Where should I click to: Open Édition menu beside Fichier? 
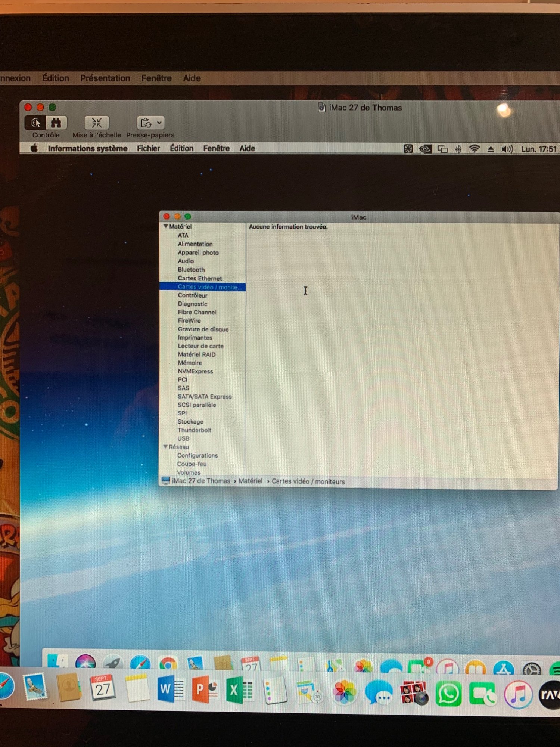pyautogui.click(x=182, y=148)
